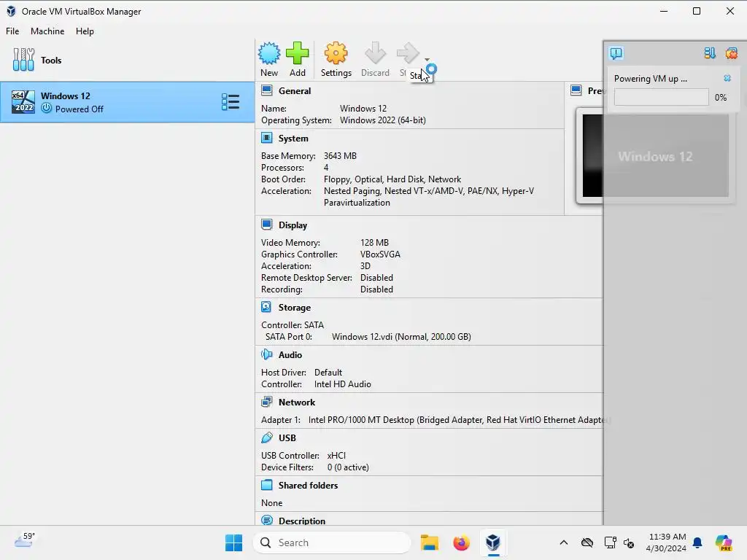Click the Display monitor icon
The width and height of the screenshot is (747, 560).
coord(267,225)
